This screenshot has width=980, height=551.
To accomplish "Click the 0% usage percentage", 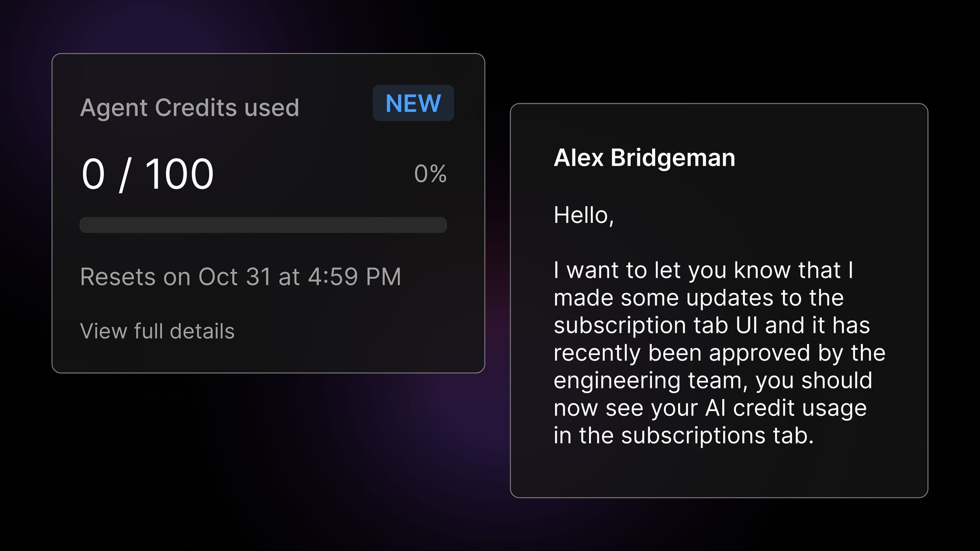I will (x=430, y=174).
